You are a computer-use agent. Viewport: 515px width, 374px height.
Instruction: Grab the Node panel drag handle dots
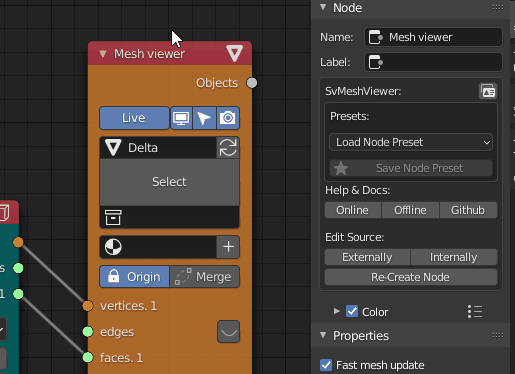coord(498,8)
